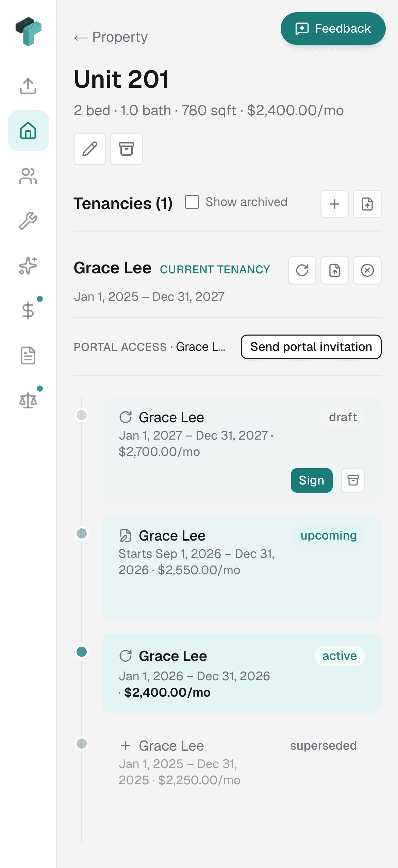
Task: End Grace Lee's tenancy with X icon
Action: pos(367,270)
